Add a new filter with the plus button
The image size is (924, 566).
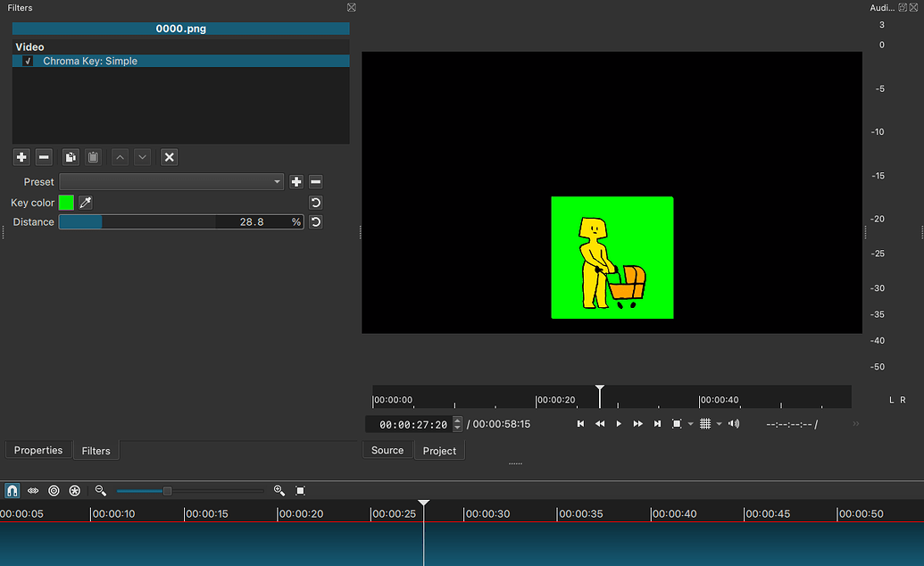21,157
